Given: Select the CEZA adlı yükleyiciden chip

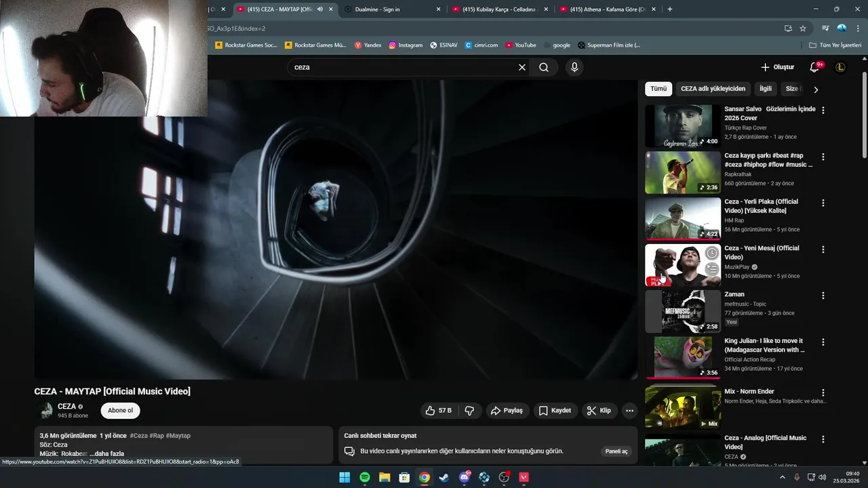Looking at the screenshot, I should click(713, 89).
